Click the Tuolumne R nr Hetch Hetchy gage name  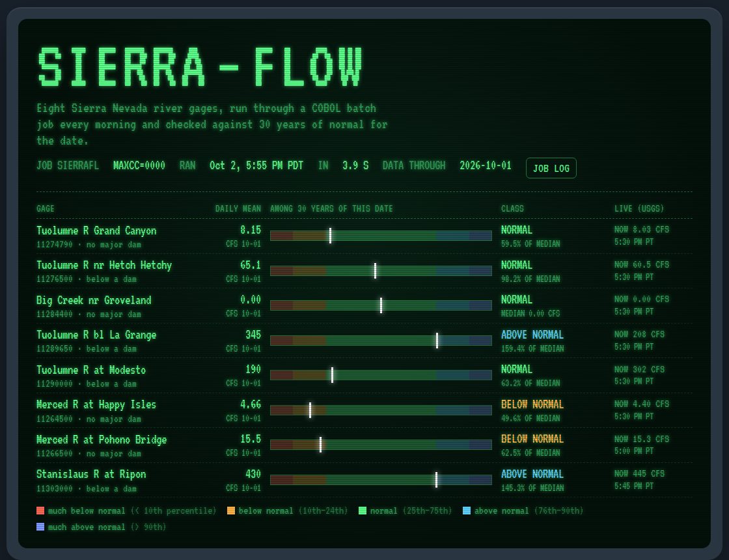[x=104, y=265]
